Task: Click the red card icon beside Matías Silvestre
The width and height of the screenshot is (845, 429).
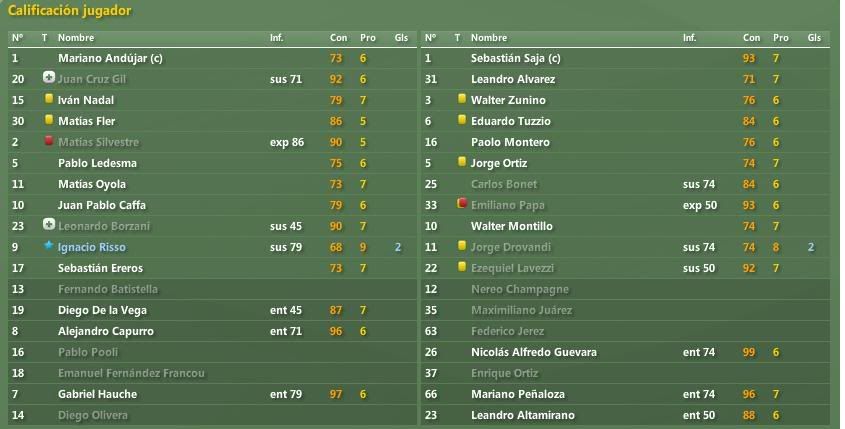Action: click(49, 141)
